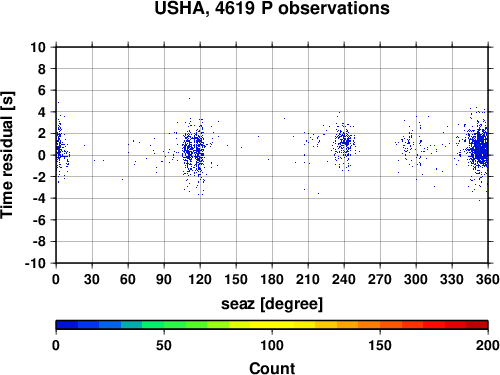Click the plot title 'USHA, 4619 P observations'
The height and width of the screenshot is (375, 500).
coord(272,8)
